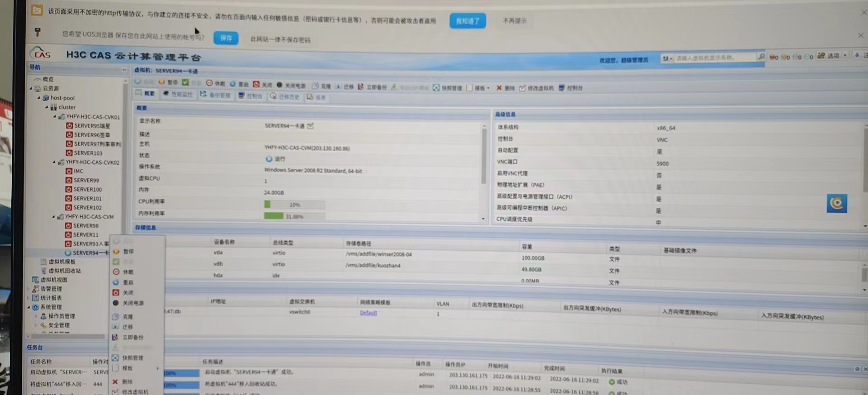Choose pause (暂停) in the context menu

point(128,252)
